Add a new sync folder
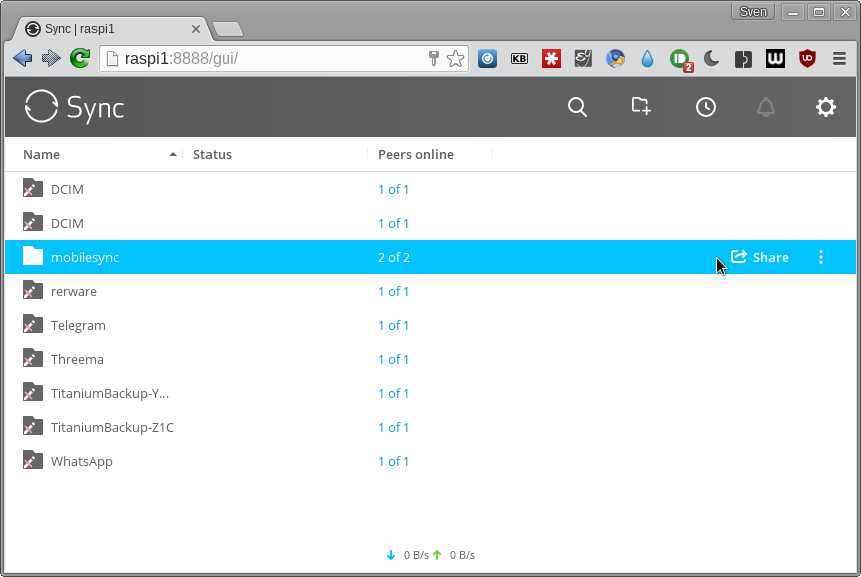Screen dimensions: 861x577 tap(641, 107)
